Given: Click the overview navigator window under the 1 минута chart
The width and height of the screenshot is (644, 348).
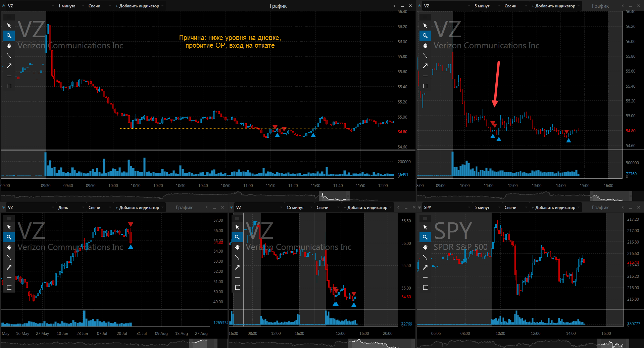Looking at the screenshot, I should point(334,196).
